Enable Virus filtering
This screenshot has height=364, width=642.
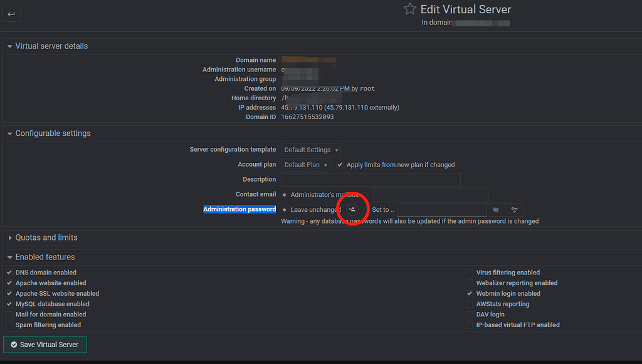pyautogui.click(x=469, y=272)
